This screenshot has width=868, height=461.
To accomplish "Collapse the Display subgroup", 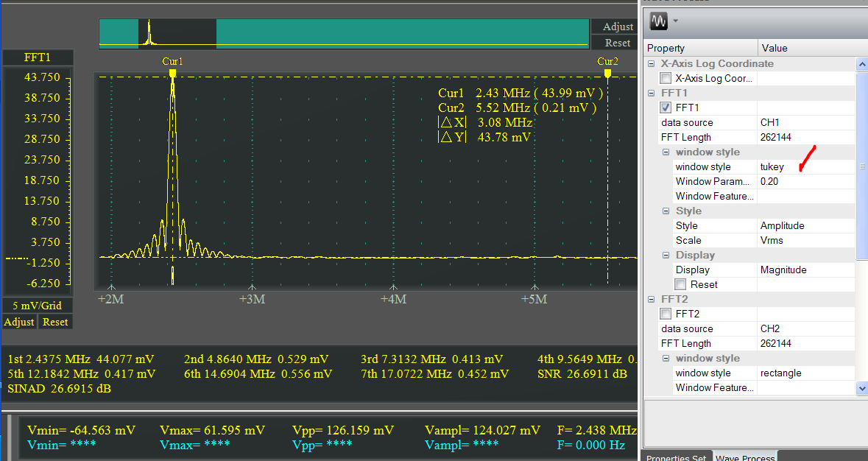I will tap(666, 255).
